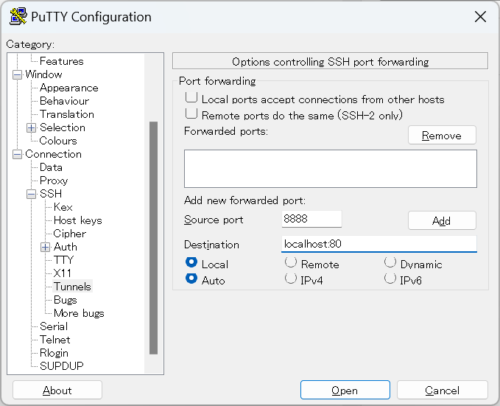Select the IPv4 radio button
Image resolution: width=500 pixels, height=406 pixels.
point(291,279)
